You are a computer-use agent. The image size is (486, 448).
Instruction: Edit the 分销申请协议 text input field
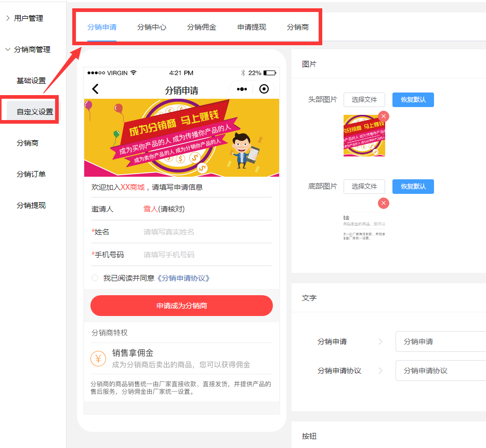coord(441,371)
